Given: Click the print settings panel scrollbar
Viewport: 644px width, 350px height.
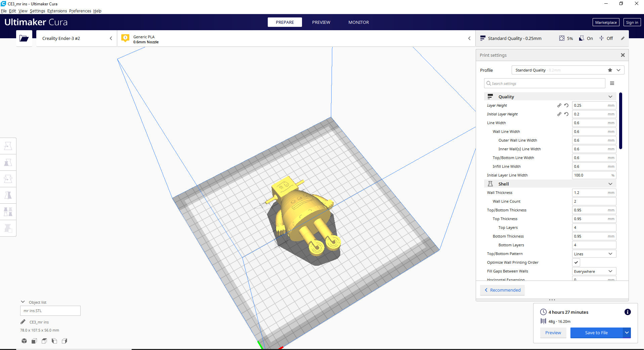Looking at the screenshot, I should coord(620,121).
